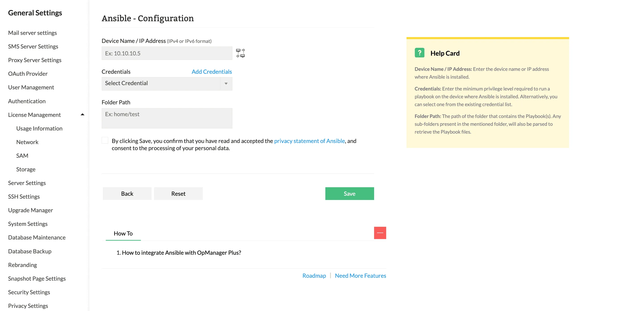The height and width of the screenshot is (311, 644).
Task: Select the How To tab
Action: click(123, 233)
